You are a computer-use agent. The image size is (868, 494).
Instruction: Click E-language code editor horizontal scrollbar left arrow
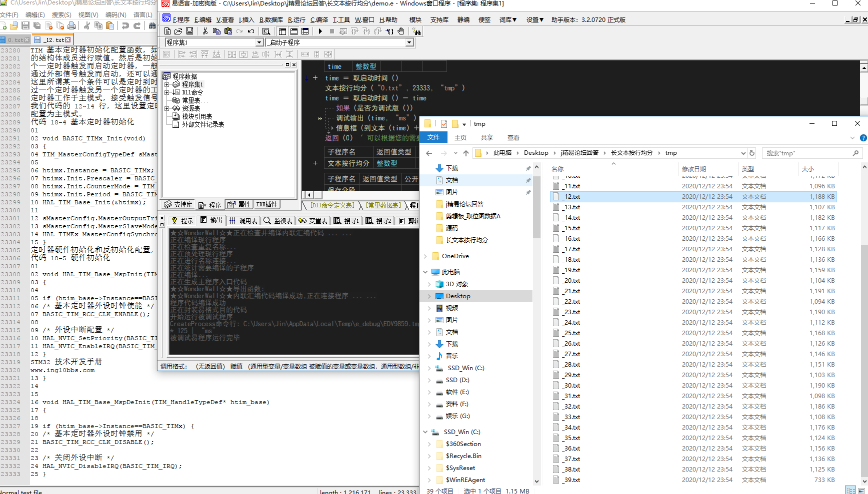pyautogui.click(x=309, y=195)
